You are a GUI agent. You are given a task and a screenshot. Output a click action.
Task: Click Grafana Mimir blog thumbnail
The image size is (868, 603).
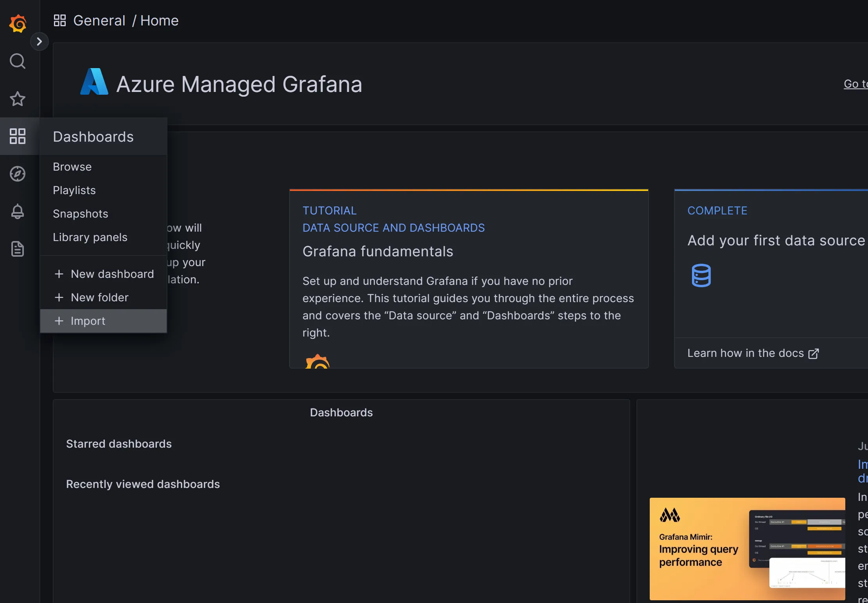point(747,549)
